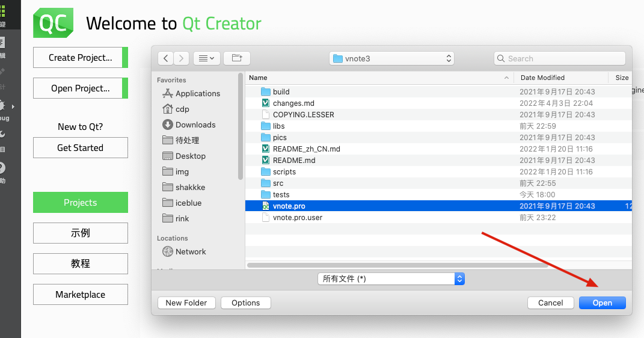Select img folder in sidebar
Image resolution: width=644 pixels, height=338 pixels.
[x=176, y=171]
